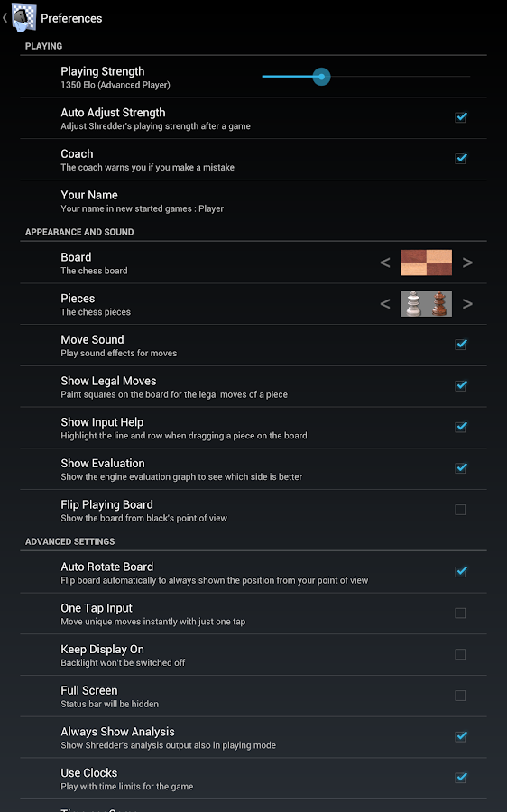Tap the wooden board preview thumbnail
Screen dimensions: 507x812
426,263
